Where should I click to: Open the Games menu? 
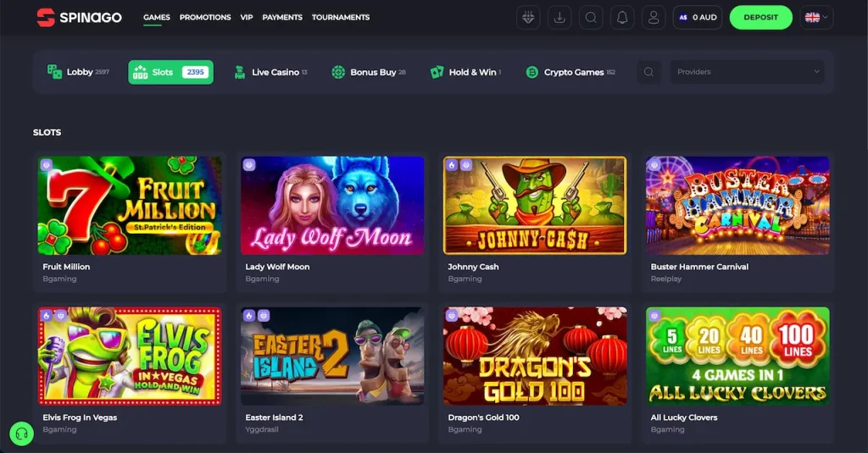(x=157, y=17)
